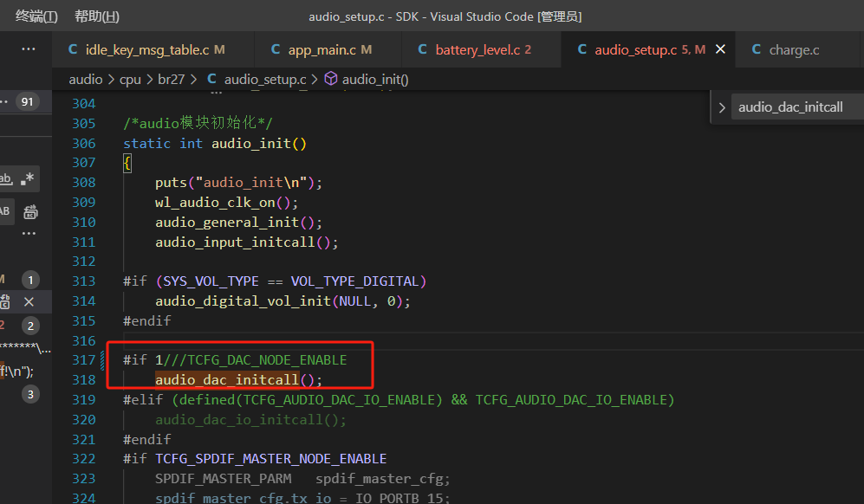Click the find input containing audio_dac_initcall
Viewport: 864px width, 504px height.
point(797,107)
